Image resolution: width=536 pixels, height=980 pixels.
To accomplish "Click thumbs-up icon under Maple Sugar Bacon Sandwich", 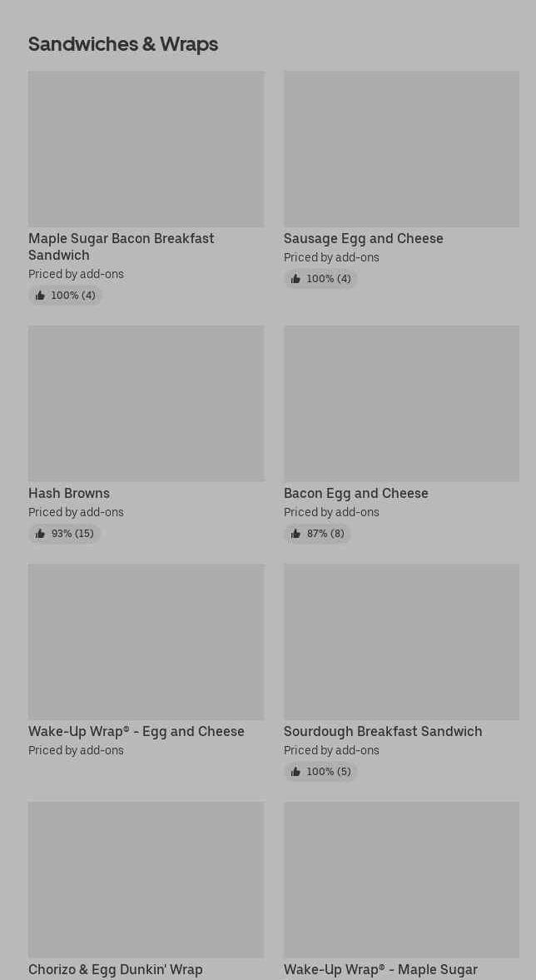I will click(40, 296).
